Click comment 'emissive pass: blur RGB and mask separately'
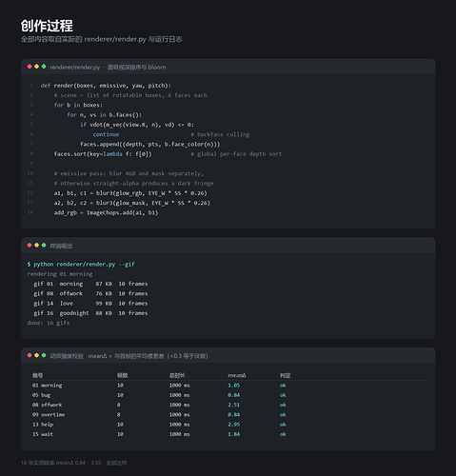This screenshot has width=456, height=476. 129,174
